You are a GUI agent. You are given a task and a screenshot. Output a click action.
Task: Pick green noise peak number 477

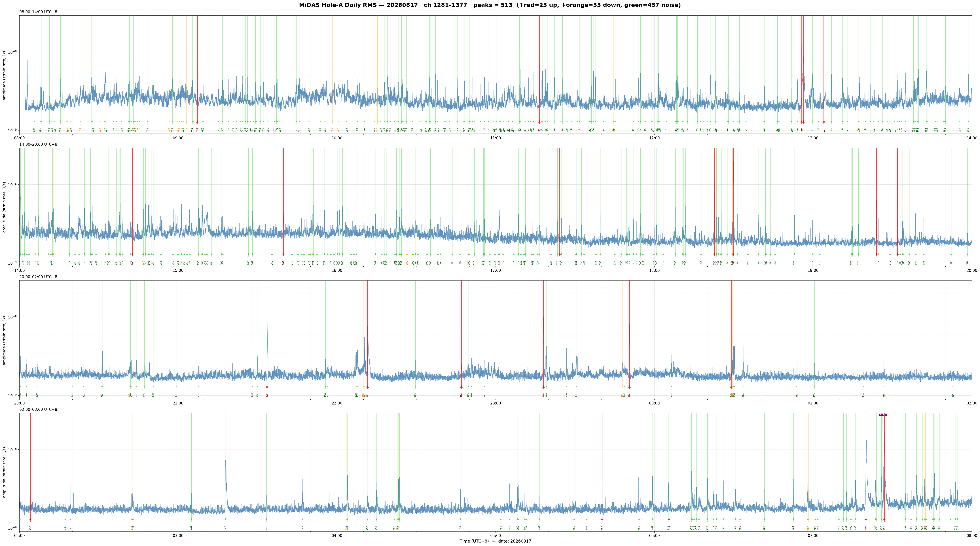tap(708, 528)
